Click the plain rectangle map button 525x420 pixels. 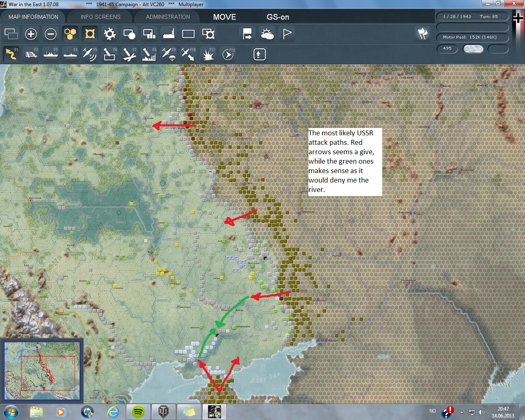pyautogui.click(x=188, y=34)
